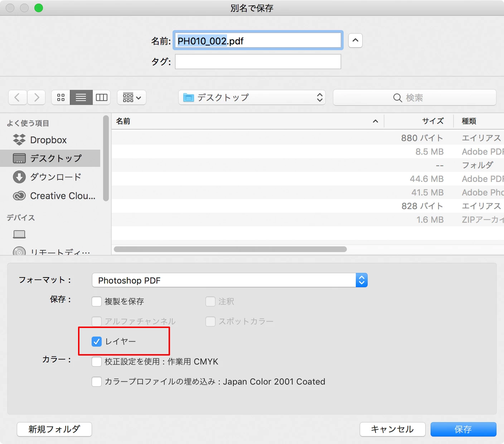This screenshot has width=504, height=444.
Task: Create a folder with 新規フォルダ button
Action: pyautogui.click(x=54, y=429)
